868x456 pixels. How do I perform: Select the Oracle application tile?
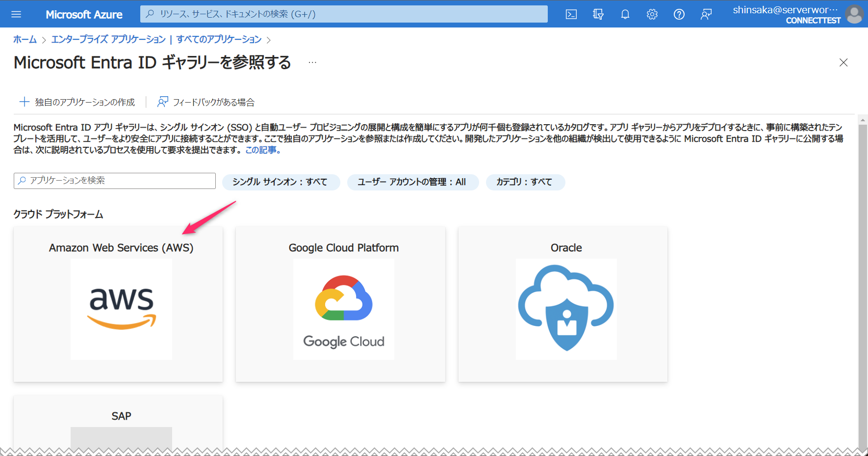tap(563, 304)
